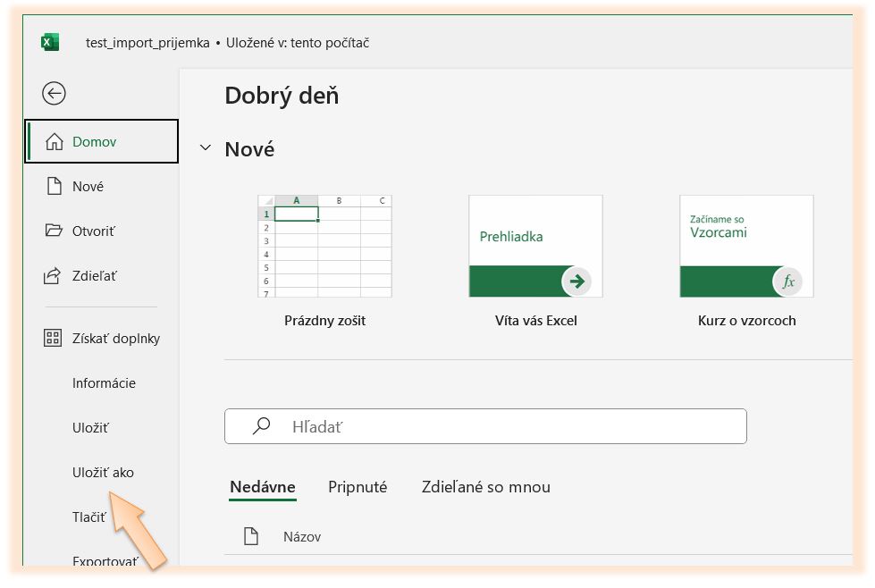Open Informácie in the sidebar

pyautogui.click(x=104, y=383)
